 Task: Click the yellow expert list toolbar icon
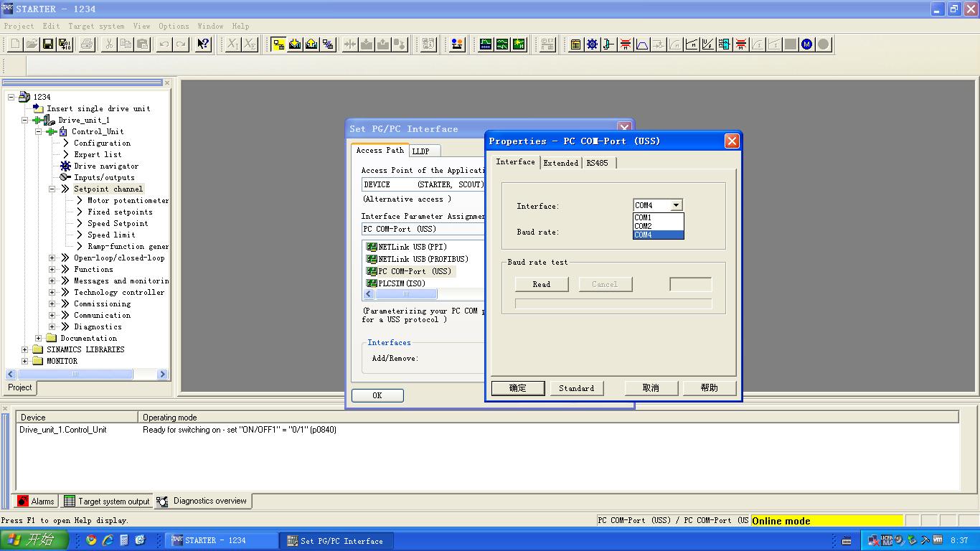pos(575,44)
